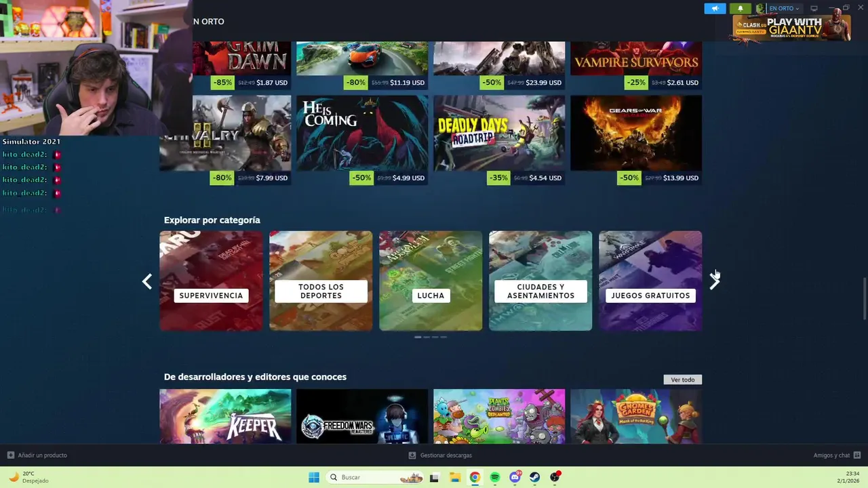Open Task View on the taskbar
868x488 pixels.
[x=434, y=477]
